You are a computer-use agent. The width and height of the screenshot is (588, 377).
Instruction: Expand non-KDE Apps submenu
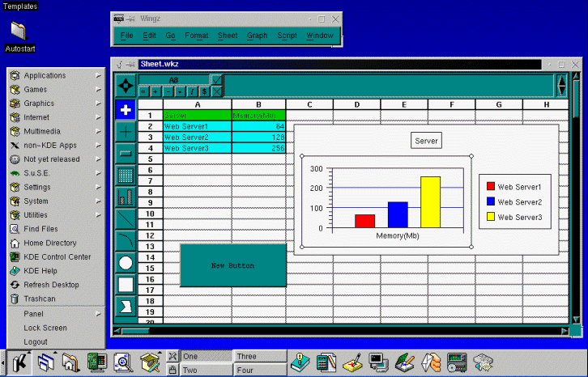[x=56, y=146]
